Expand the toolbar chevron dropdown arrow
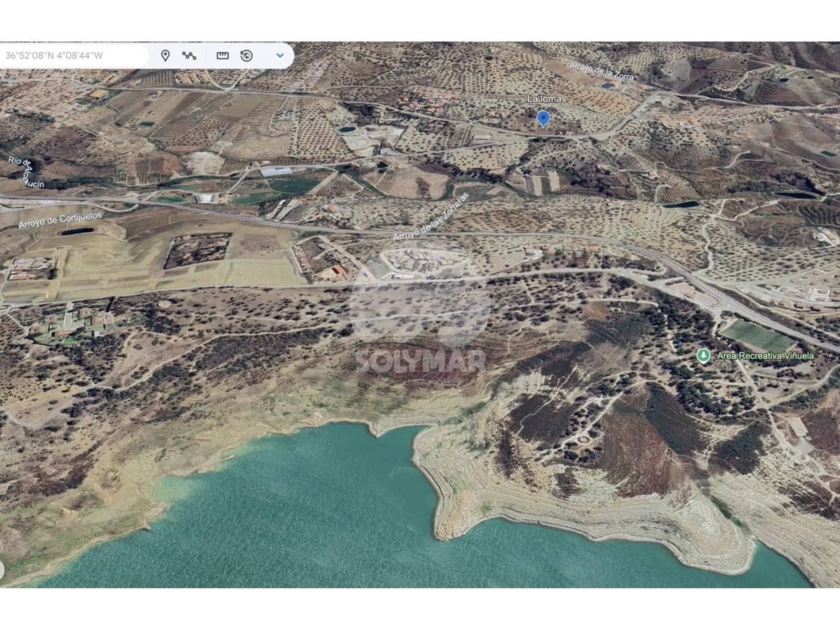The height and width of the screenshot is (630, 840). [280, 55]
